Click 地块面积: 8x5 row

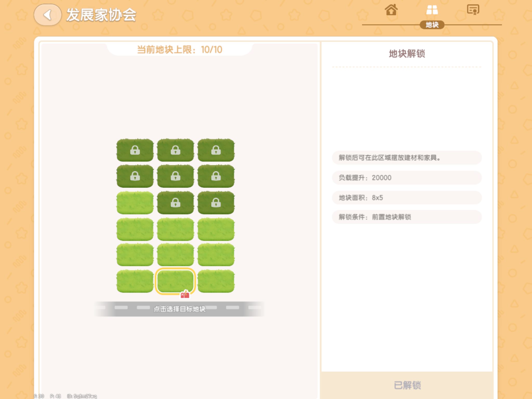click(407, 198)
